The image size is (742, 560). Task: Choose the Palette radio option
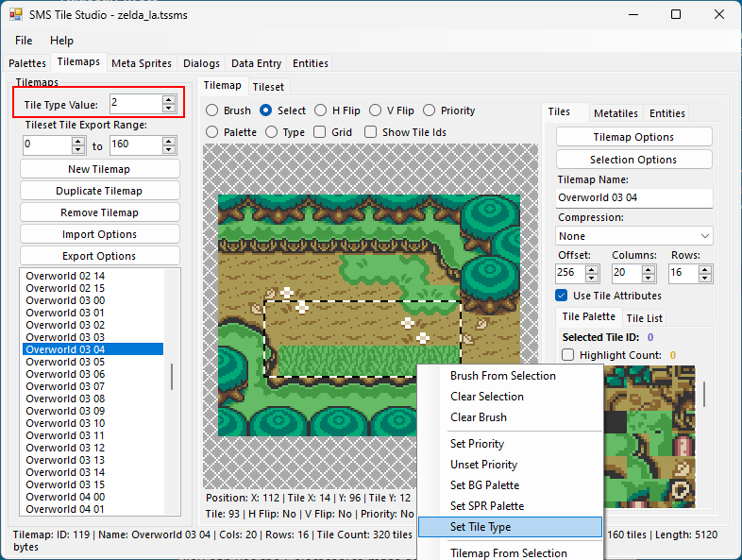pos(212,132)
